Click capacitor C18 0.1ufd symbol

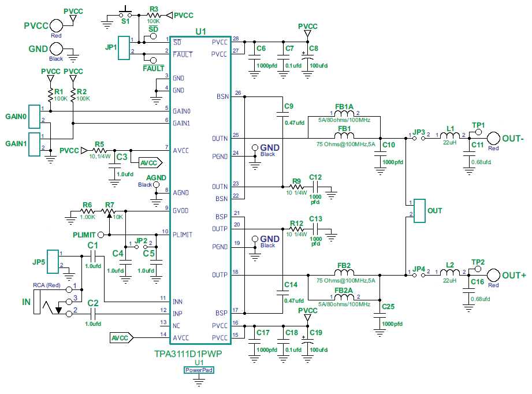click(283, 342)
